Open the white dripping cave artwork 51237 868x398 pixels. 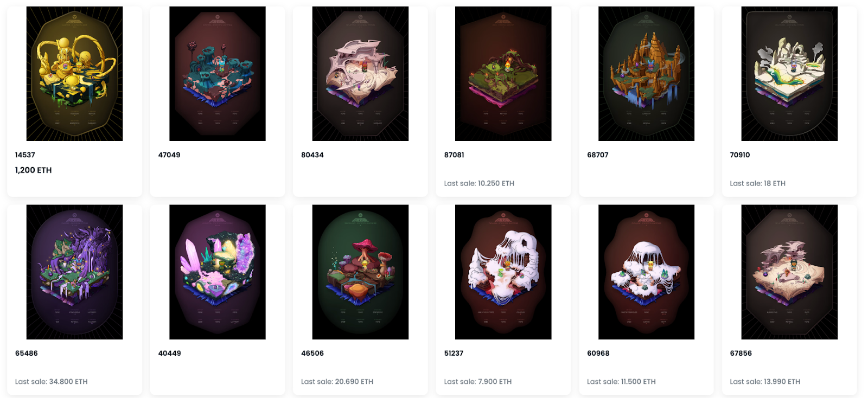(503, 272)
